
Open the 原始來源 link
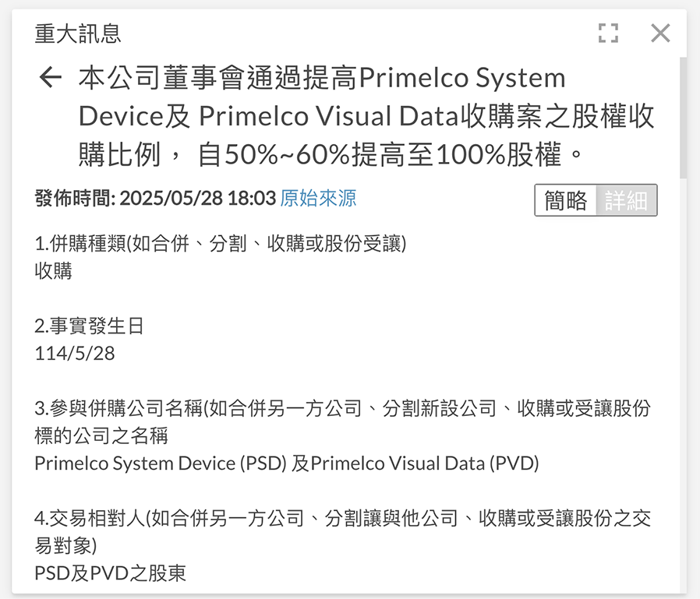click(x=318, y=199)
